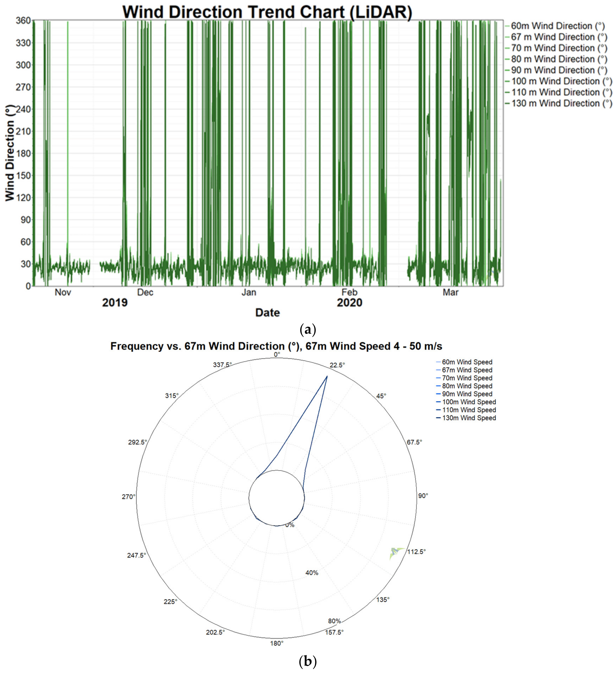Click the Jan tick label on date axis
The width and height of the screenshot is (616, 674).
[x=249, y=292]
